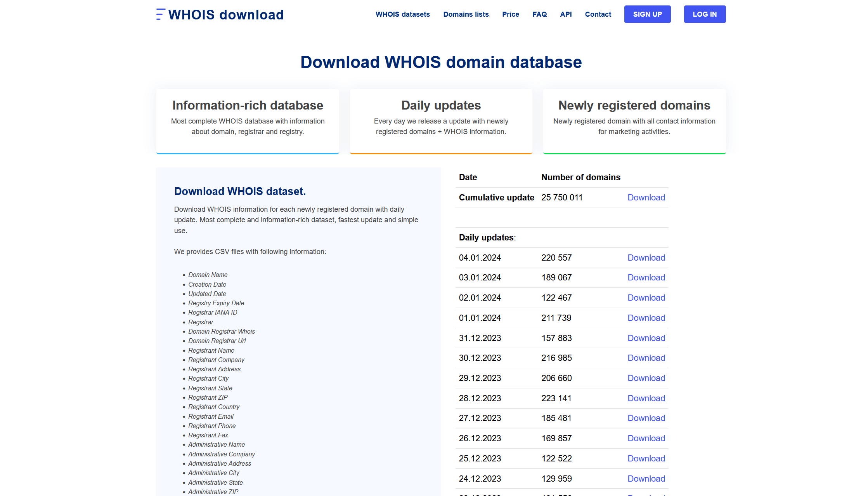Download the 01.01.2024 daily update
This screenshot has height=496, width=868.
(646, 318)
